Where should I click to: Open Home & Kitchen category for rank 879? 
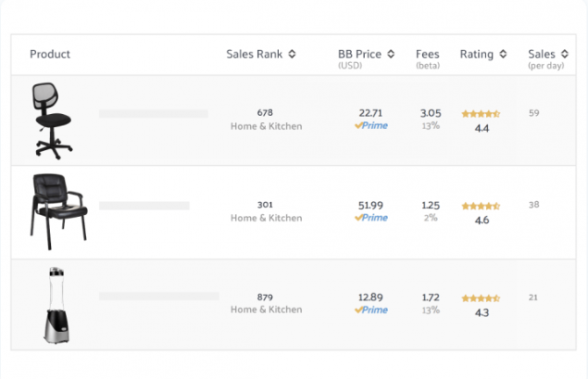pyautogui.click(x=266, y=310)
